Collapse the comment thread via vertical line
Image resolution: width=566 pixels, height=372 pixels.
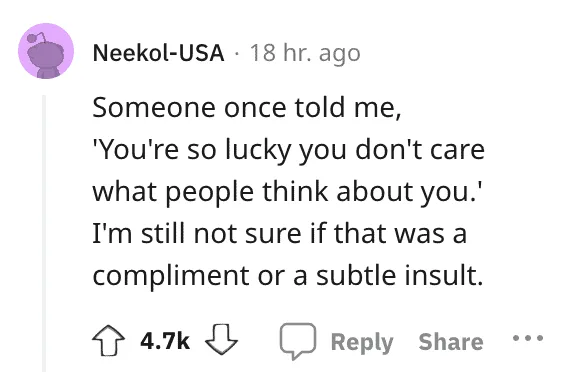click(44, 233)
